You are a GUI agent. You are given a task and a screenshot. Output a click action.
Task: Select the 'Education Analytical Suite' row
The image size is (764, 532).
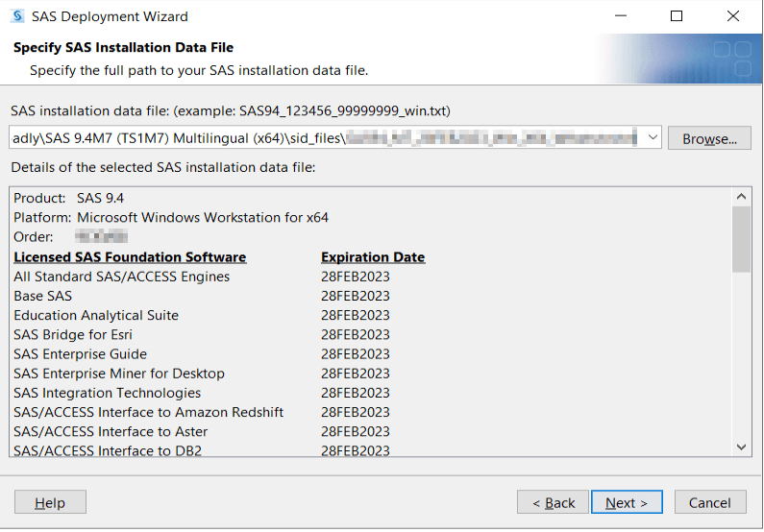coord(202,315)
